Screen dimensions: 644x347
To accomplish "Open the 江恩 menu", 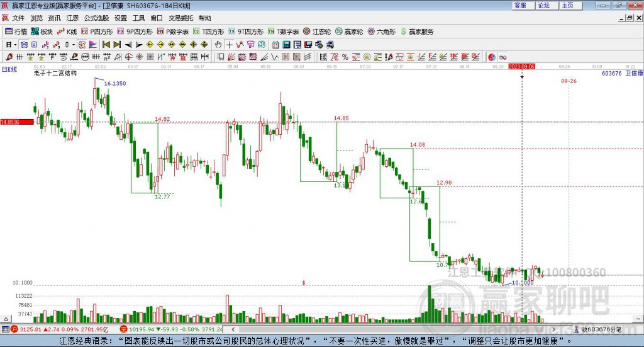I will [x=72, y=18].
